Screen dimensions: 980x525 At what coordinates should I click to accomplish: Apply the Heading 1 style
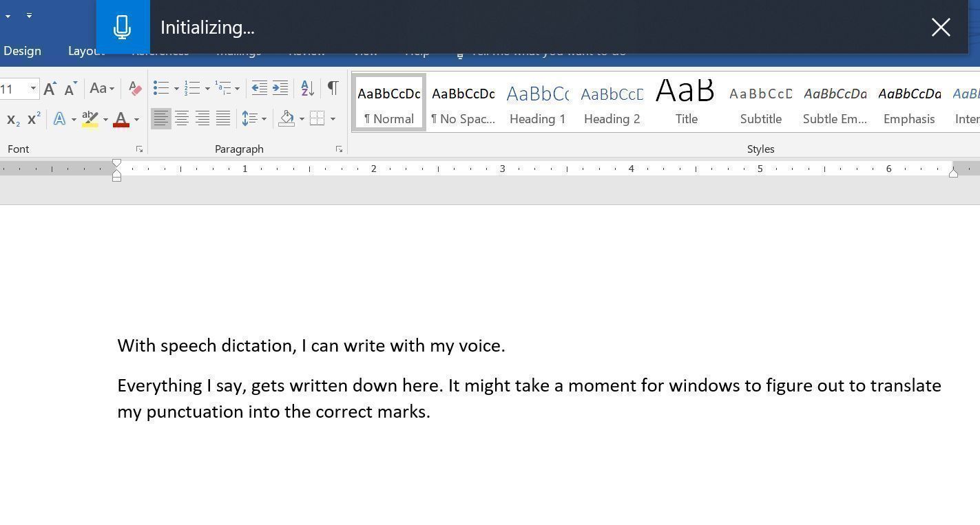pyautogui.click(x=537, y=102)
